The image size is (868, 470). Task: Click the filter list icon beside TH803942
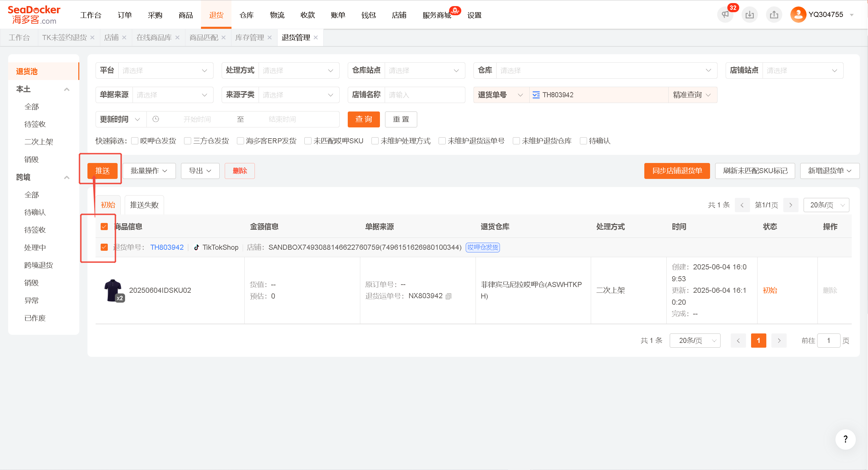536,95
